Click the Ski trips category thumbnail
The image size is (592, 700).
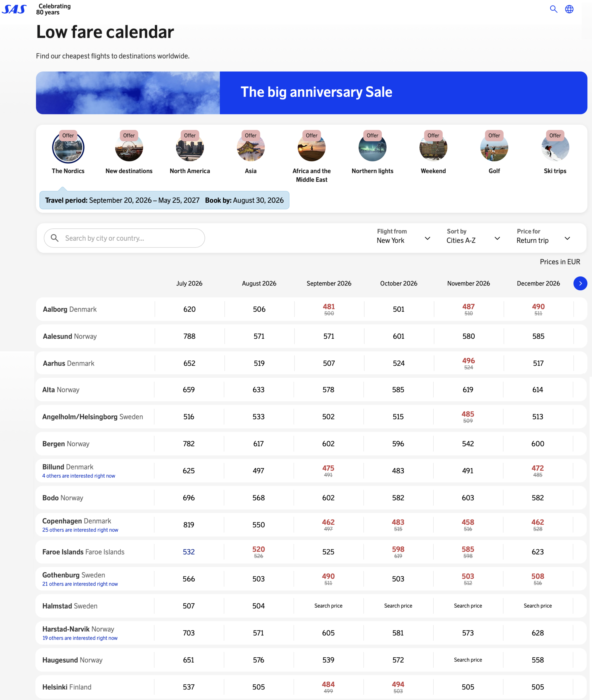(x=555, y=147)
